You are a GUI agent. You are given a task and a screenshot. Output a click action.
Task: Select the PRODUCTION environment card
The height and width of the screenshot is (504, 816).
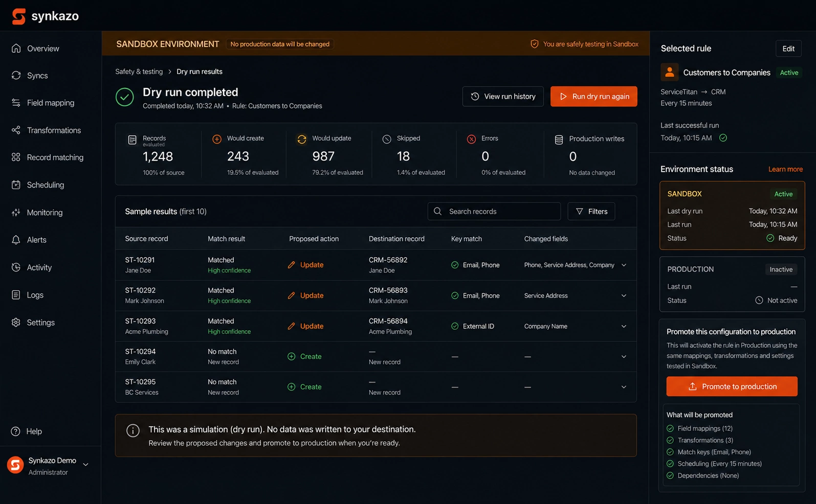click(732, 285)
